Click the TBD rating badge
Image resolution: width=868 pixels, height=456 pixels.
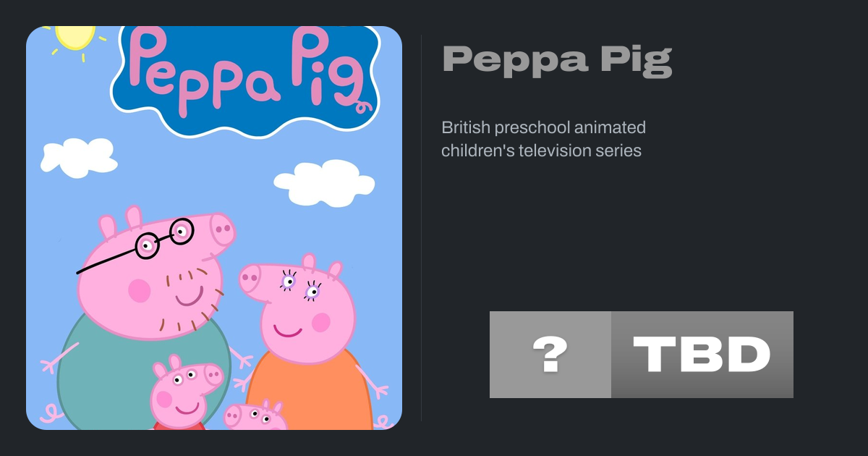pyautogui.click(x=702, y=355)
